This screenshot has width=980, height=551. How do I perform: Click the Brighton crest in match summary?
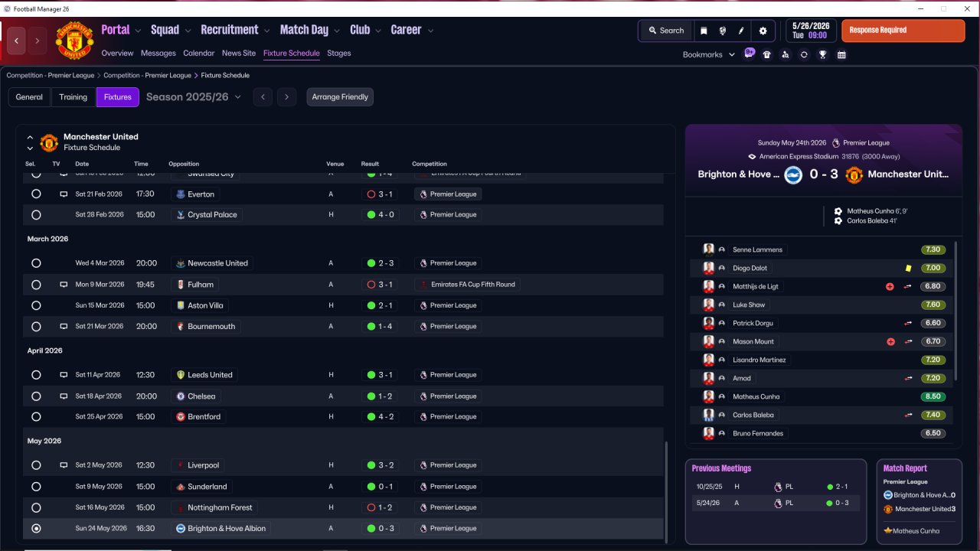[792, 174]
